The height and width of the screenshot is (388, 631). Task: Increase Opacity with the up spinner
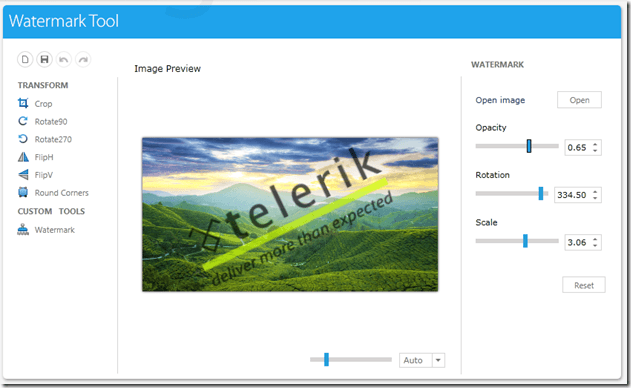(595, 144)
